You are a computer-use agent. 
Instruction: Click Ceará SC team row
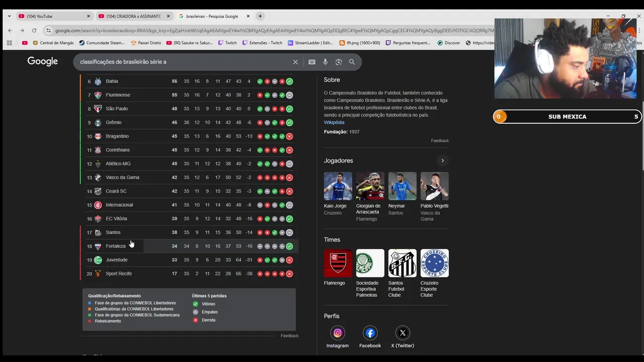pos(189,191)
